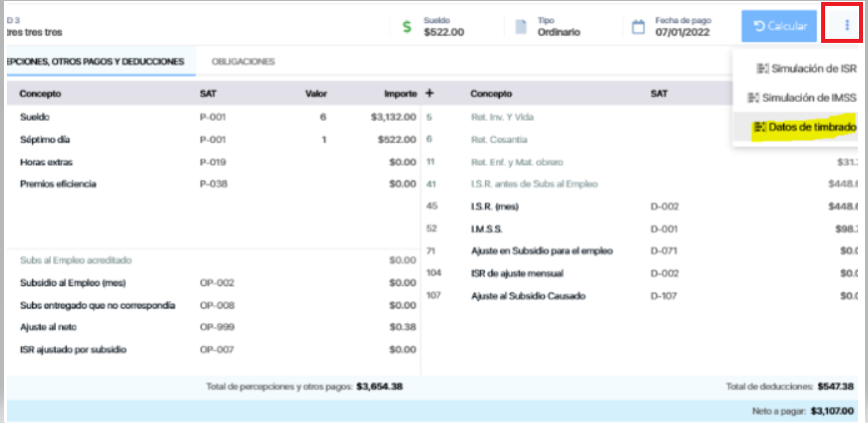Click the Sueldo $522.00 field
The image size is (868, 423).
(x=444, y=31)
